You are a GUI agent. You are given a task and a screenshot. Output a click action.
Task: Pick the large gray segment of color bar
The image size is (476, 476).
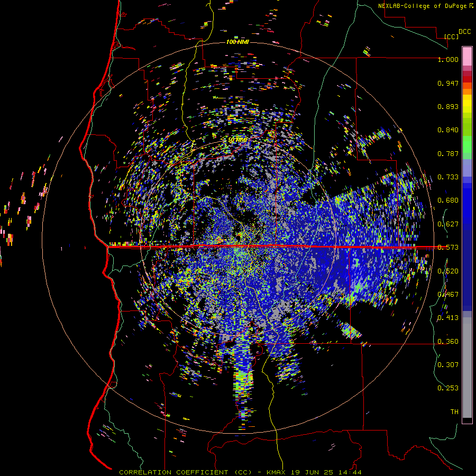point(467,368)
